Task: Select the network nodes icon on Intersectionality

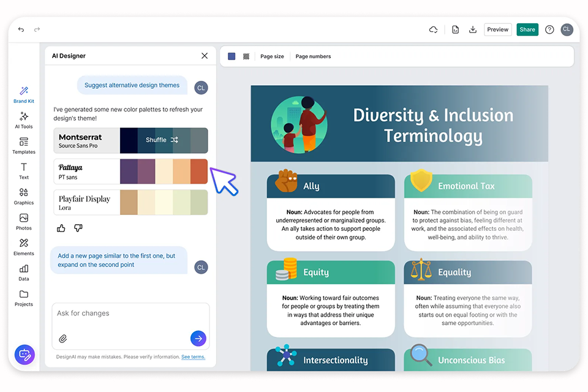Action: coord(286,355)
